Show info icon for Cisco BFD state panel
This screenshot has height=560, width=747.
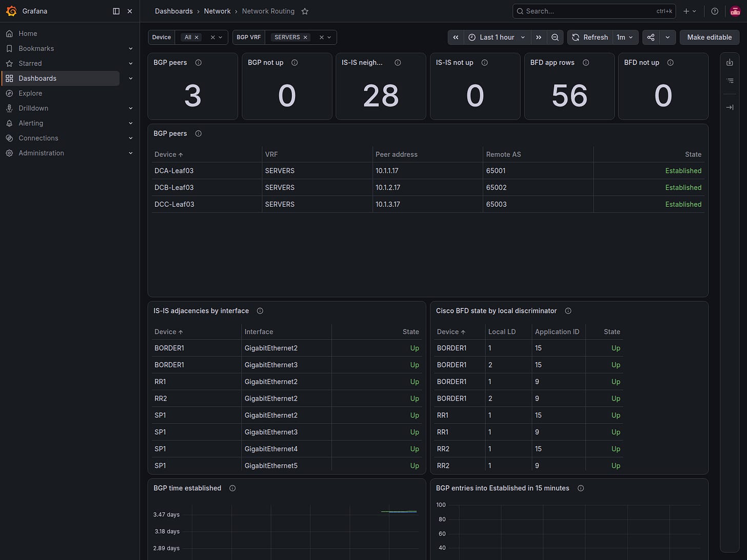(568, 311)
